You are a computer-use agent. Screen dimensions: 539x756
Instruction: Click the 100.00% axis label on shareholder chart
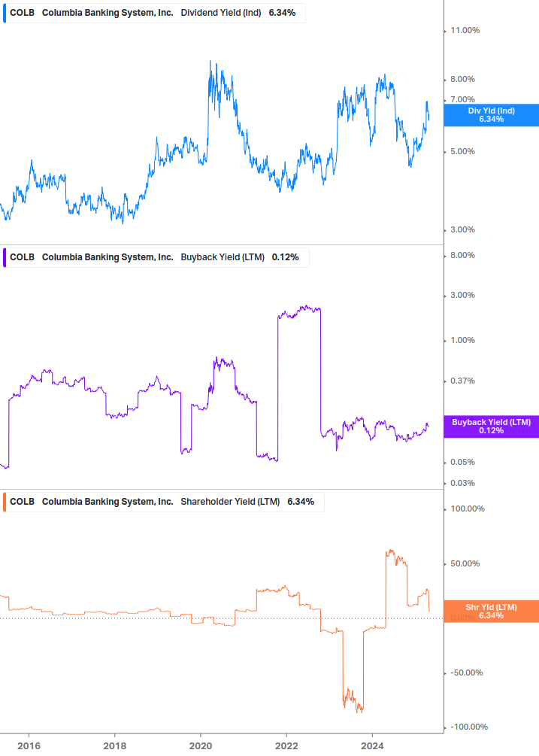(x=468, y=509)
